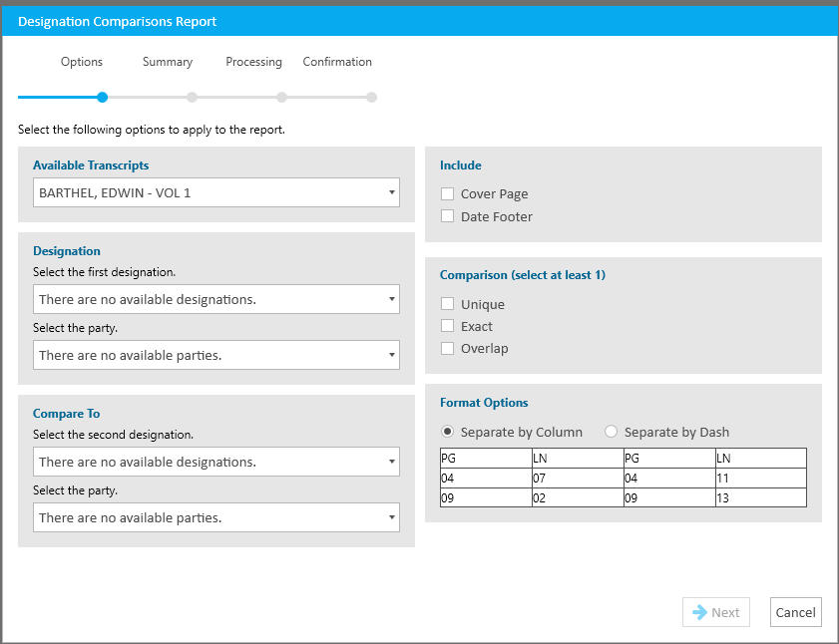The width and height of the screenshot is (839, 644).
Task: Click the Processing progress dot
Action: (282, 98)
